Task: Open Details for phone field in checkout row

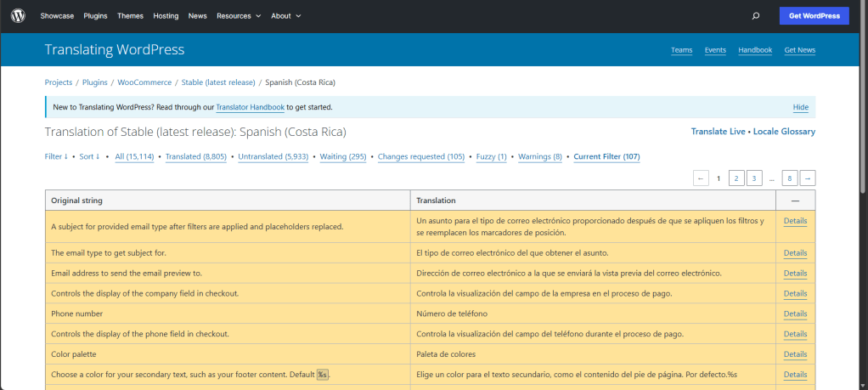Action: click(x=795, y=334)
